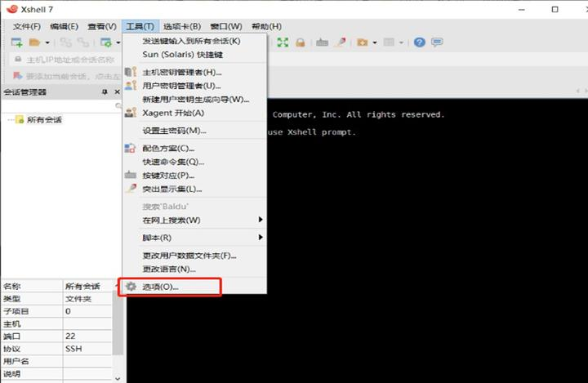This screenshot has width=588, height=383.
Task: Close the 工具(T) Tools menu
Action: coord(140,27)
